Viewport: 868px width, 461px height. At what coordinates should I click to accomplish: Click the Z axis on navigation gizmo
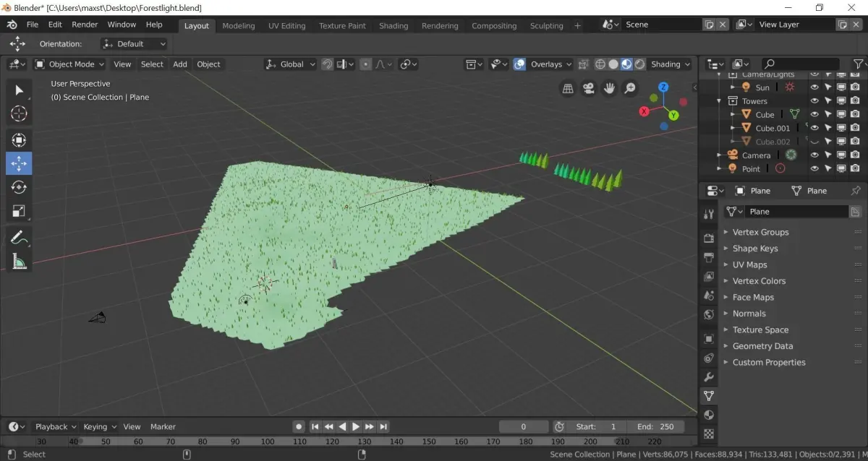click(x=663, y=87)
